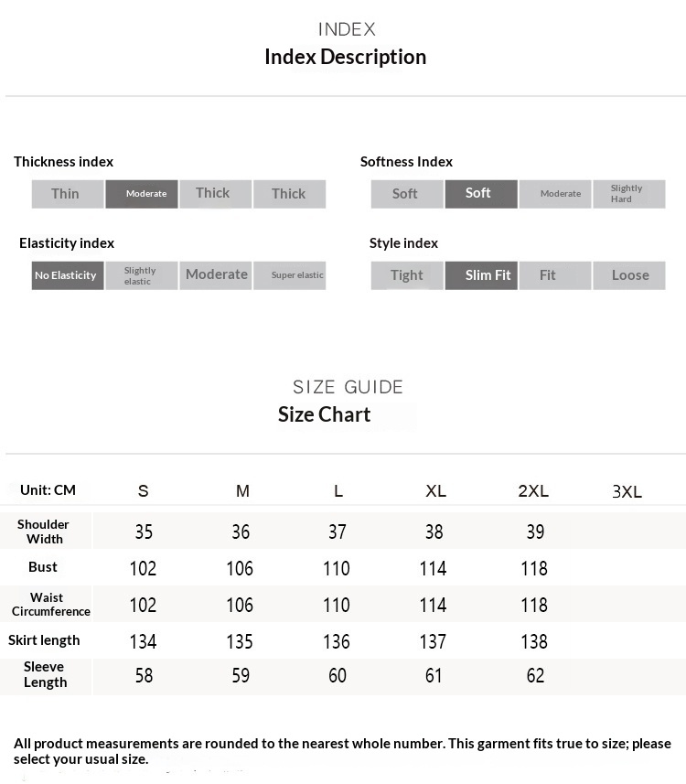Choose the Slim Fit style option
The image size is (686, 784).
coord(481,275)
